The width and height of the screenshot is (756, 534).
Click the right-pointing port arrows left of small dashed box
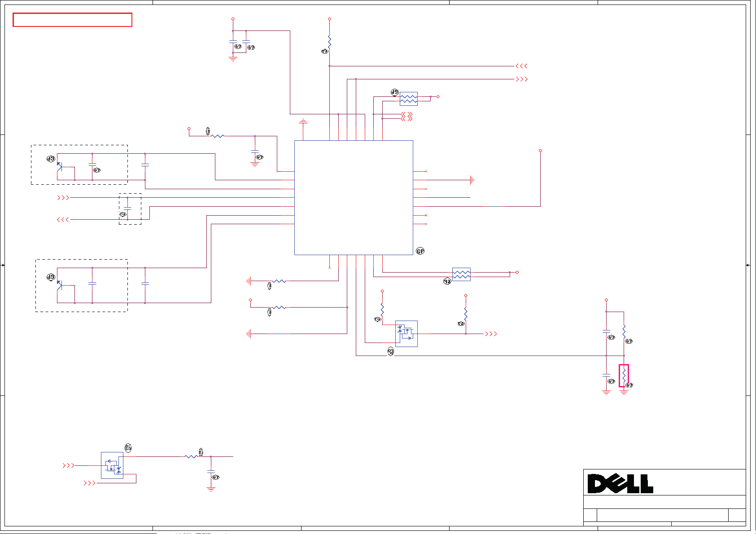coord(63,197)
